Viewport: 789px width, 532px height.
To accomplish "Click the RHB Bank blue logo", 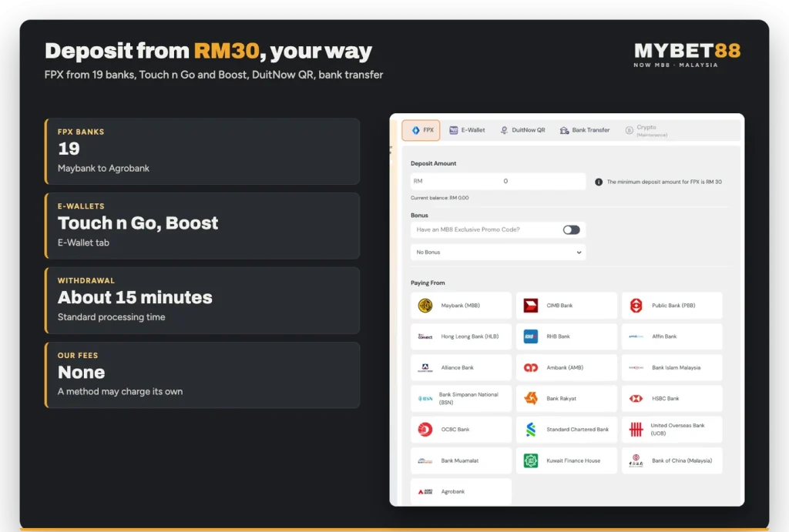I will click(530, 336).
